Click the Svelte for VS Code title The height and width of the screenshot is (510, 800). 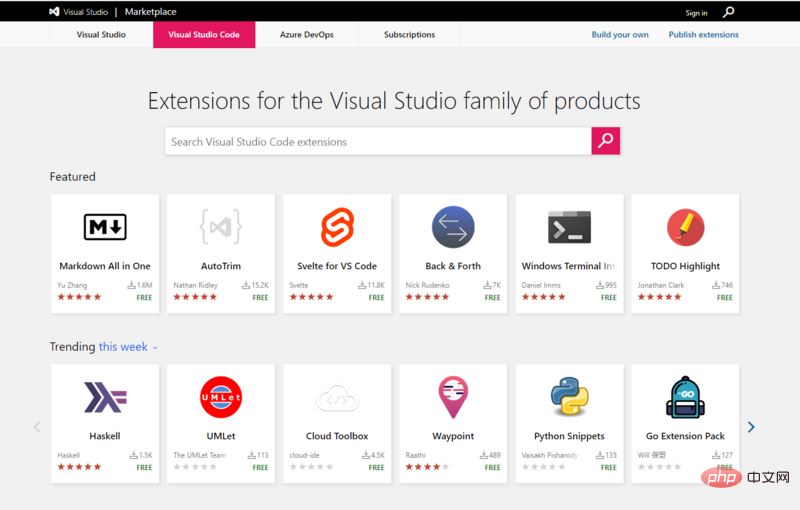337,266
